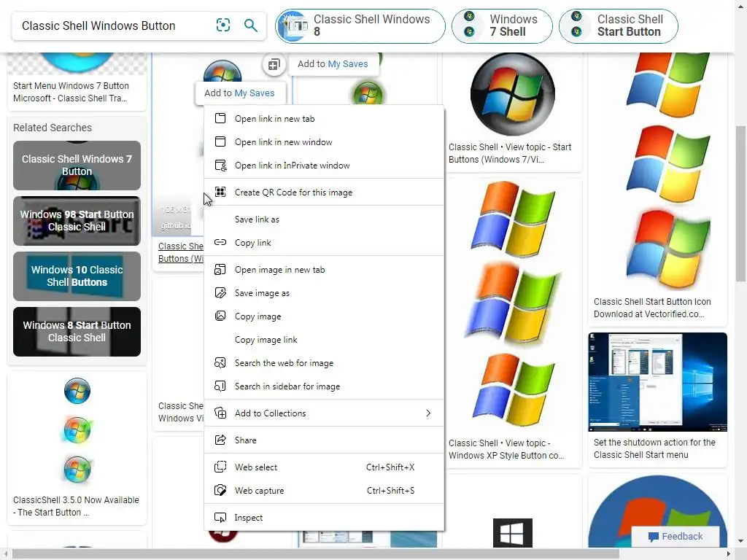Click 'Classic Shell Start Button Icon Download' caption
747x560 pixels.
tap(652, 308)
